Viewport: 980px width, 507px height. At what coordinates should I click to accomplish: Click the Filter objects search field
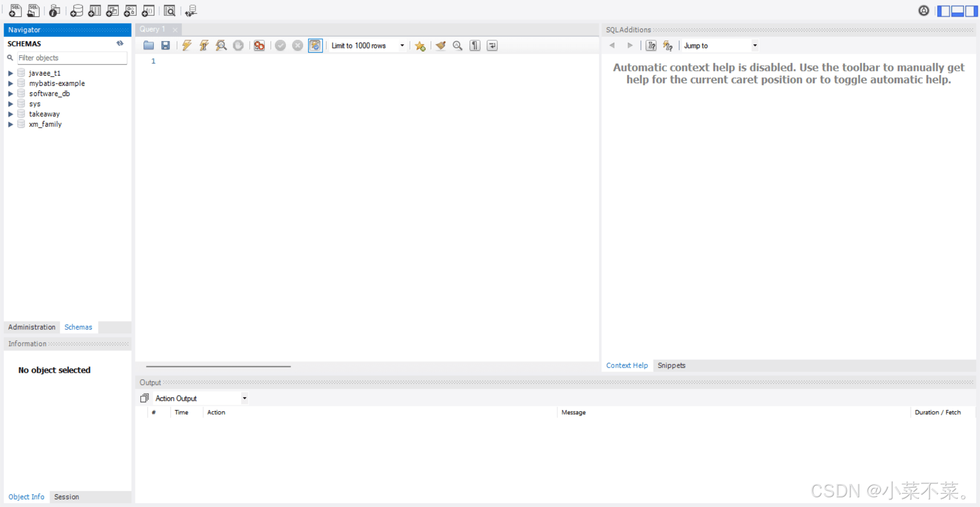point(72,58)
